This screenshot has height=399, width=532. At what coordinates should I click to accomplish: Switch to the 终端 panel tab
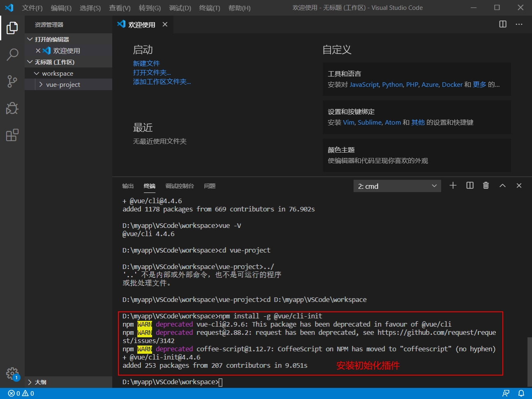click(150, 186)
